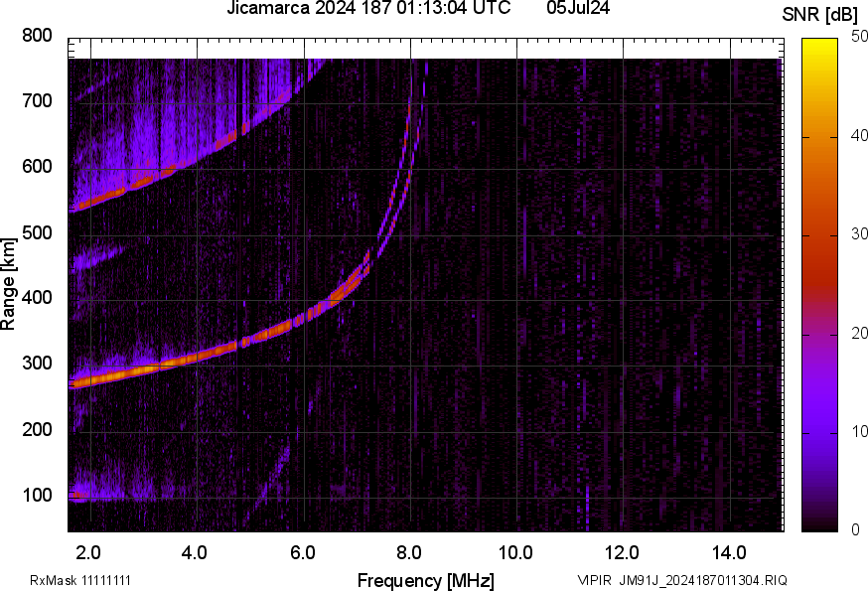Click the '50' colorbar tick value
Screen dimensions: 868x591
(859, 37)
